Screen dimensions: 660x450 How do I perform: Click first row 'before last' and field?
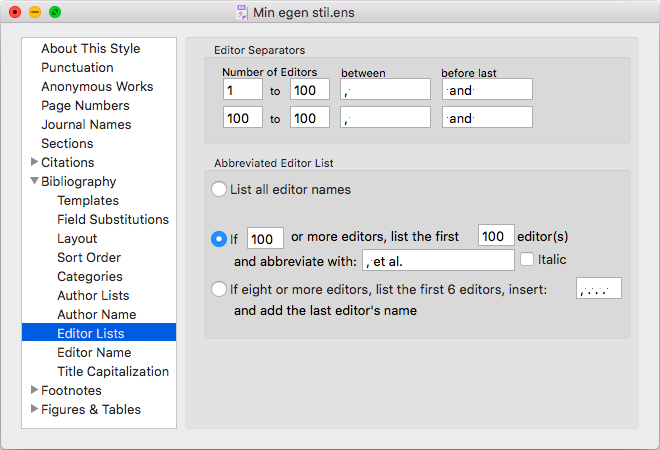coord(487,89)
